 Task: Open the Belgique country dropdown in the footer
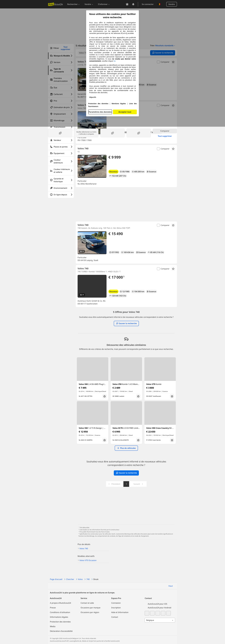tap(160, 620)
